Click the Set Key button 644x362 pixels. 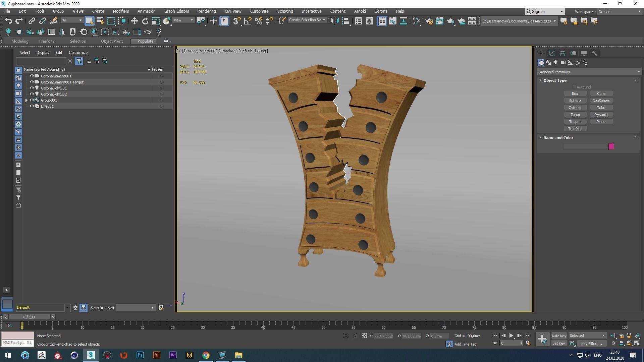click(559, 343)
